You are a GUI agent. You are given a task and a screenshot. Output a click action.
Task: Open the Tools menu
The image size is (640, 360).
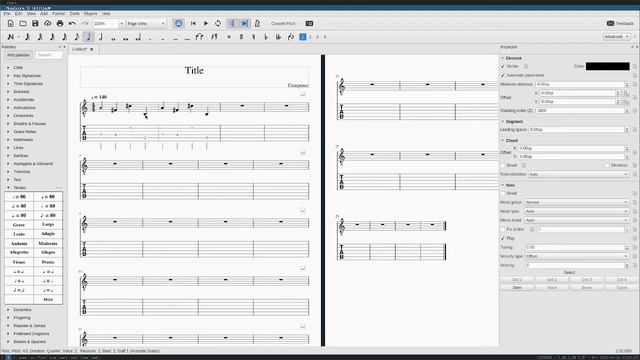[x=74, y=13]
